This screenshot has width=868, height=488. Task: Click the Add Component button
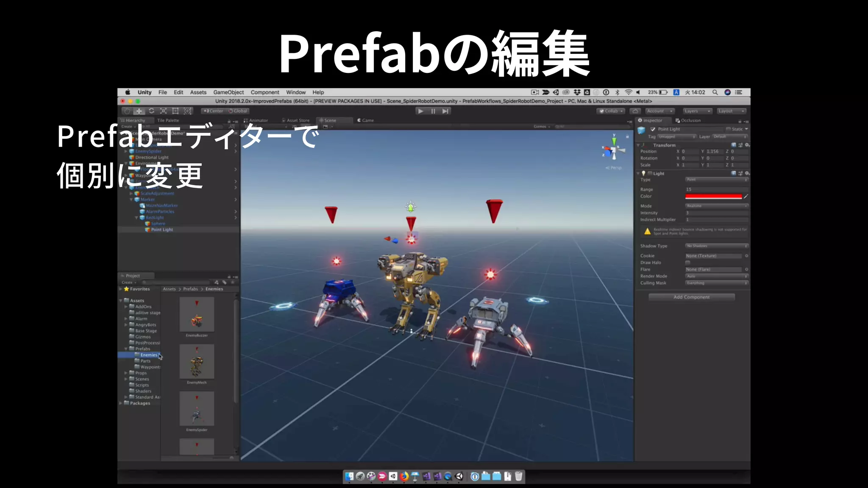point(692,297)
